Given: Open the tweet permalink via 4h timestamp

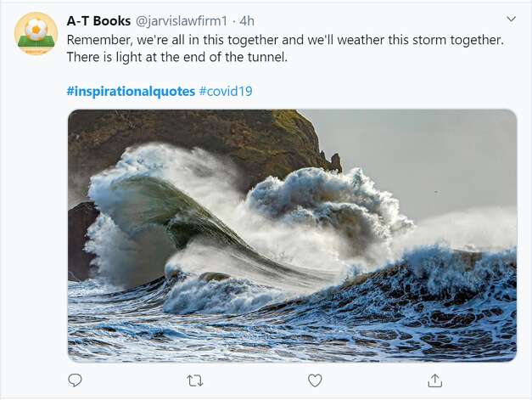Looking at the screenshot, I should pos(247,20).
